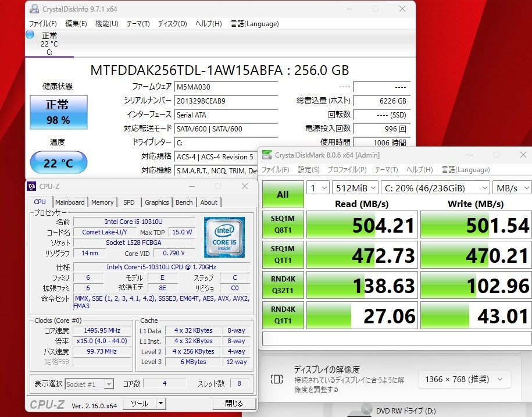Click the 正常 98% health status button

click(x=59, y=112)
